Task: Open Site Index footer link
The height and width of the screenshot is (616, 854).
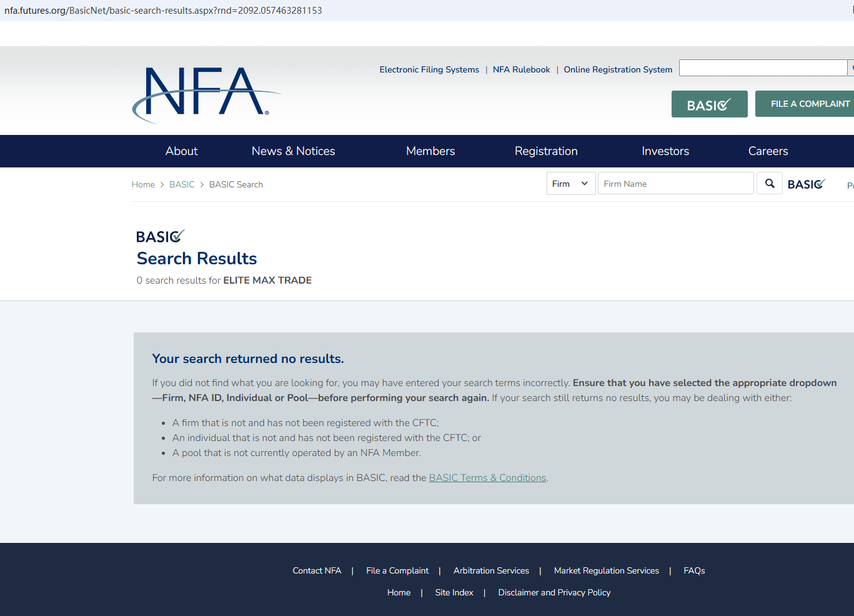Action: click(454, 592)
